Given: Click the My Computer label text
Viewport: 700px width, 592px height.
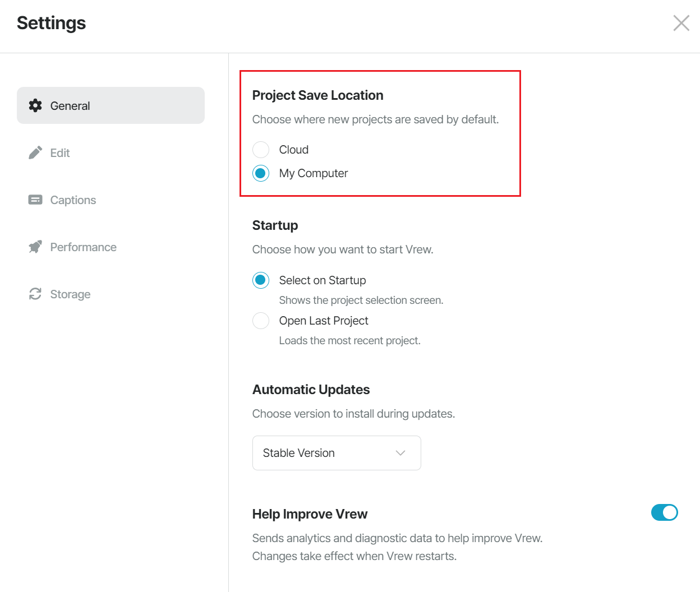Looking at the screenshot, I should 314,173.
